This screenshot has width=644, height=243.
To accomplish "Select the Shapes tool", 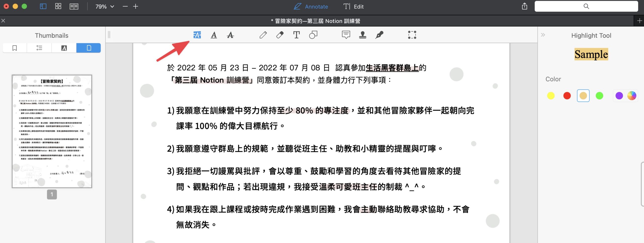I will click(x=313, y=35).
